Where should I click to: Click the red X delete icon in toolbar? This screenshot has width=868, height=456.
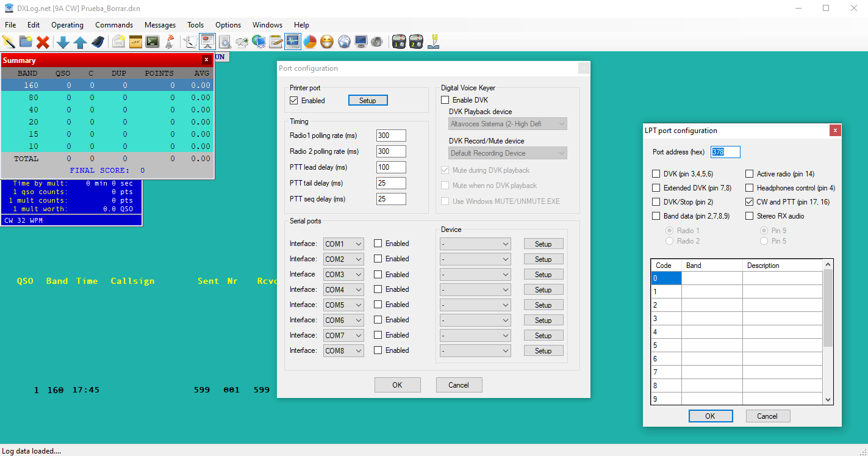coord(43,42)
